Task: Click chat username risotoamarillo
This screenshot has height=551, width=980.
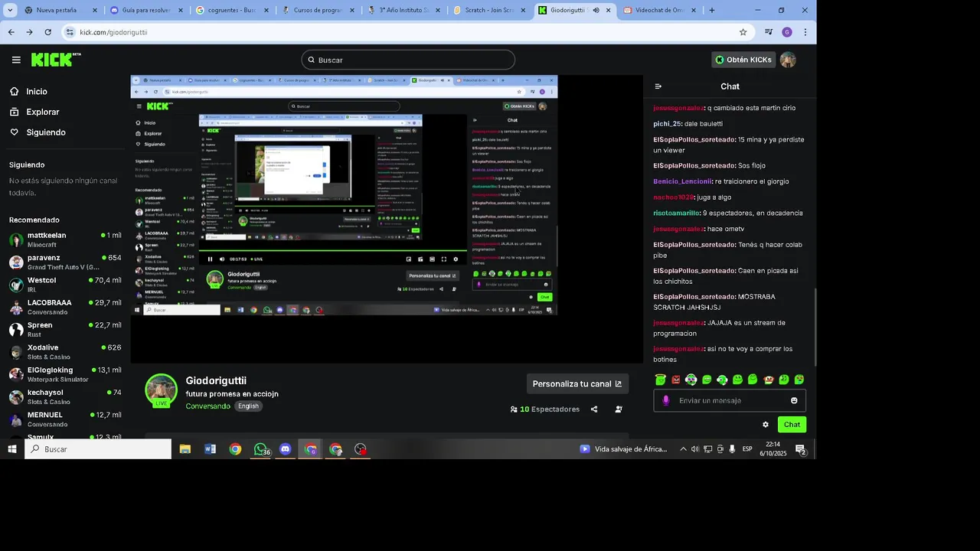Action: tap(676, 213)
